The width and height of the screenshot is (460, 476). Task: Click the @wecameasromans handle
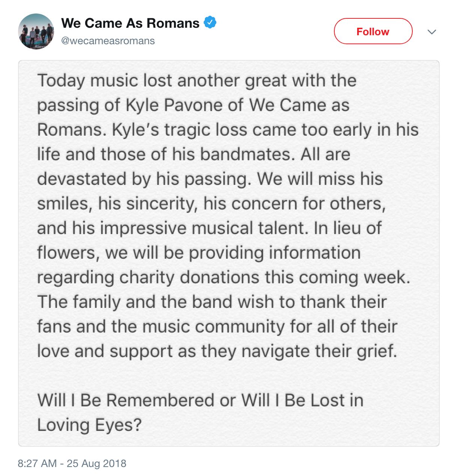coord(108,41)
